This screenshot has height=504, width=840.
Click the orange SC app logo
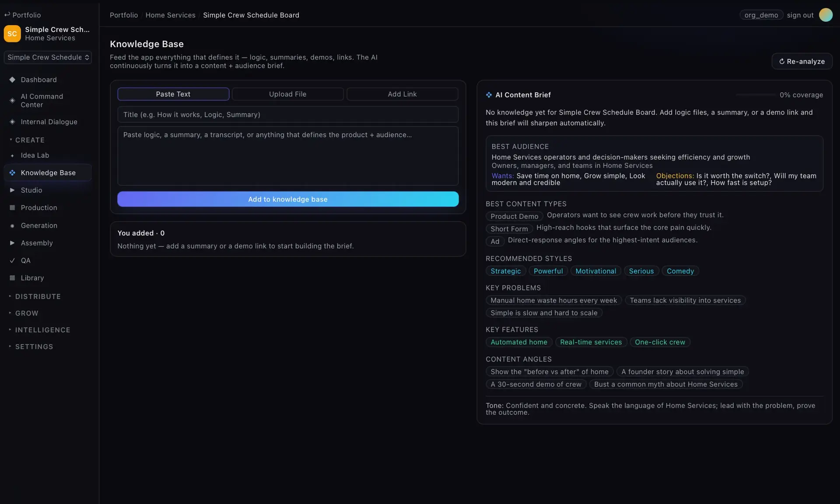pyautogui.click(x=12, y=34)
